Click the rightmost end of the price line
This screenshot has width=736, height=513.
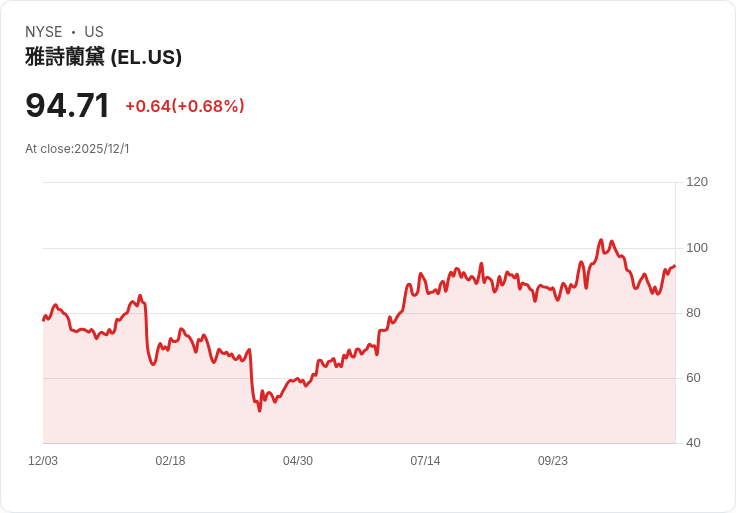(x=675, y=266)
